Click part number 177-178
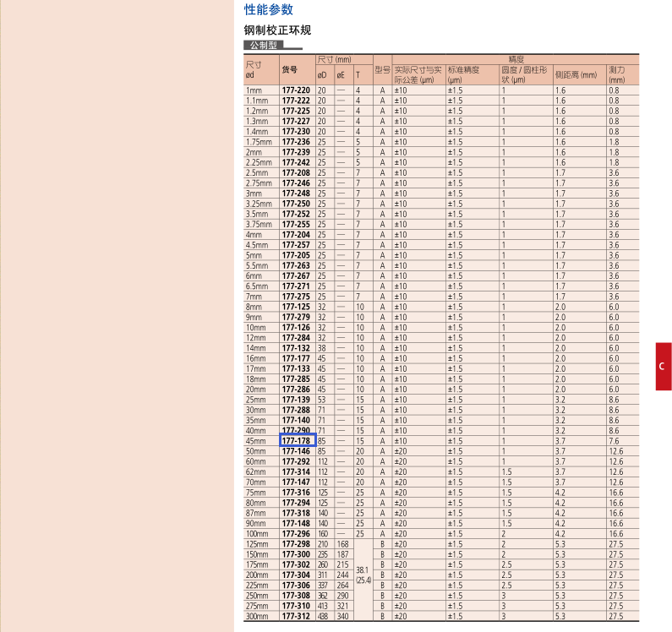Image resolution: width=672 pixels, height=632 pixels. (296, 441)
